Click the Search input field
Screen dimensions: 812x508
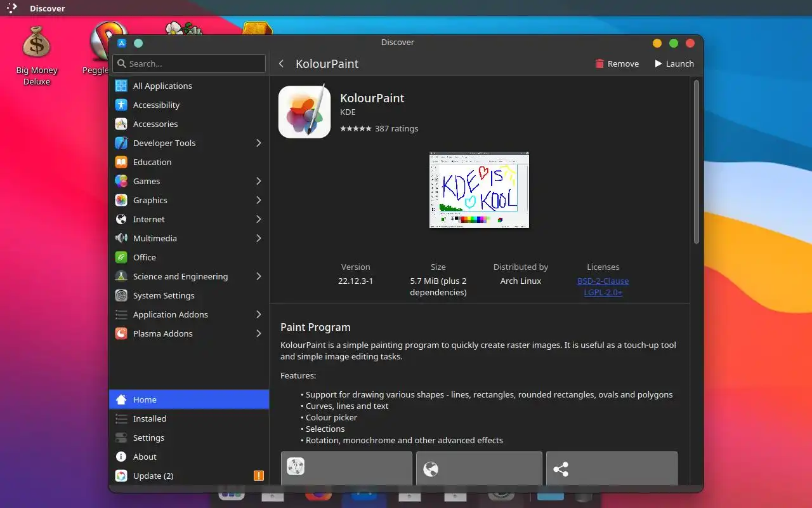pos(189,63)
